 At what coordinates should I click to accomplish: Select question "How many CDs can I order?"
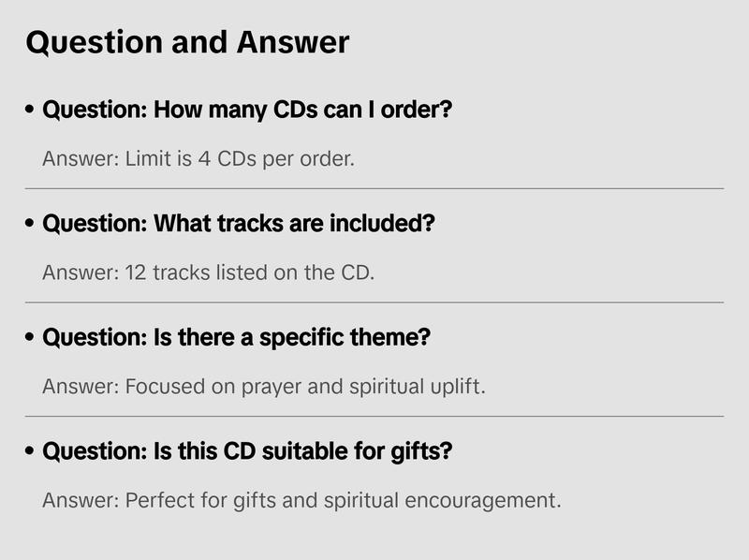pyautogui.click(x=248, y=111)
